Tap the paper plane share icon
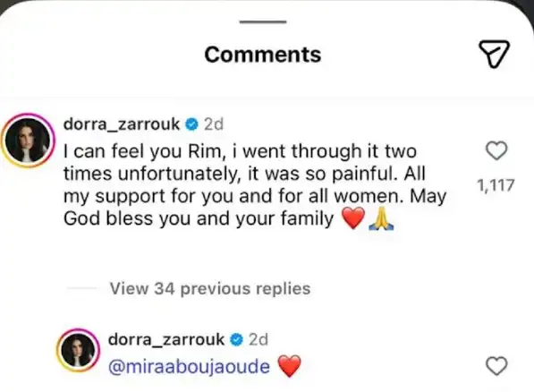This screenshot has height=392, width=534. click(x=494, y=55)
